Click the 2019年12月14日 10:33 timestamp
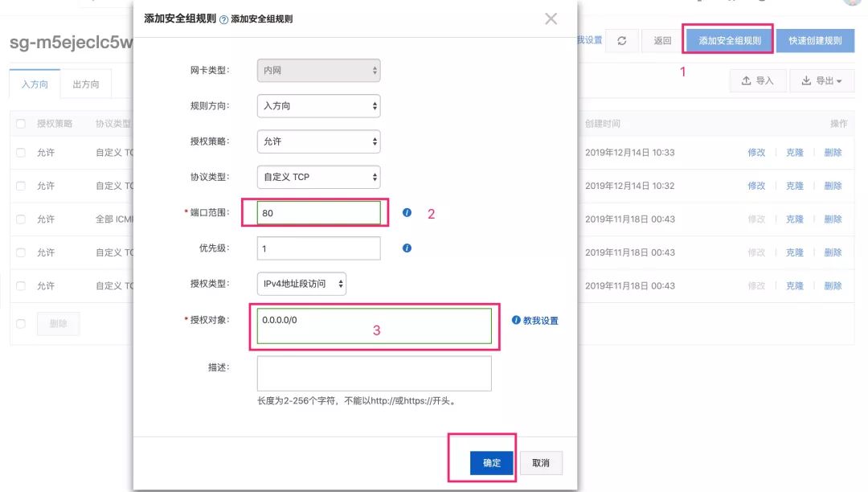Screen dimensions: 868x492 pyautogui.click(x=630, y=152)
